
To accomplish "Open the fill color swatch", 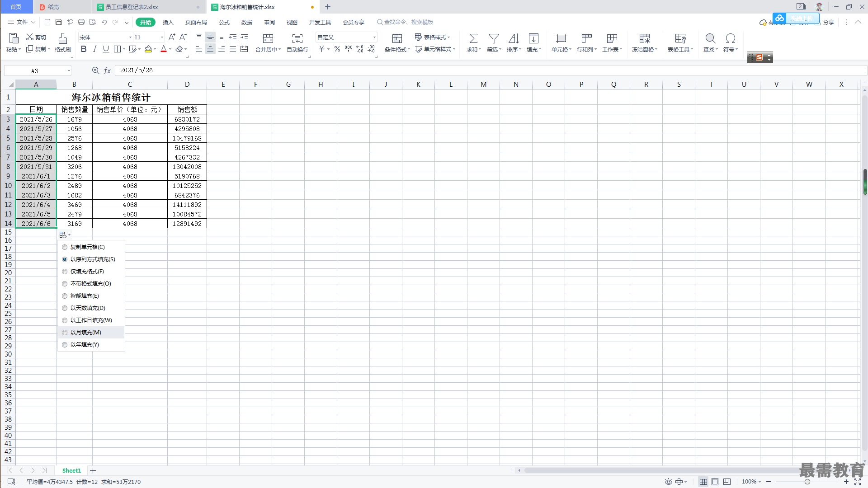I will (x=148, y=49).
